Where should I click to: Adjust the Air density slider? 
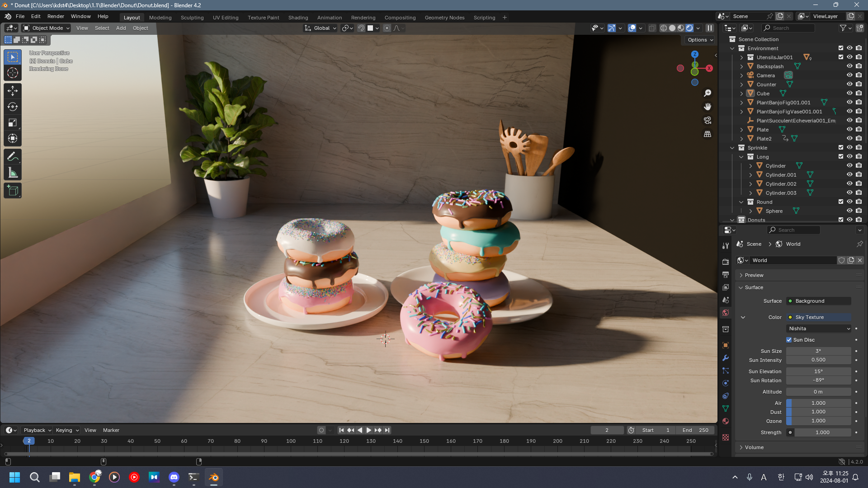pyautogui.click(x=819, y=403)
